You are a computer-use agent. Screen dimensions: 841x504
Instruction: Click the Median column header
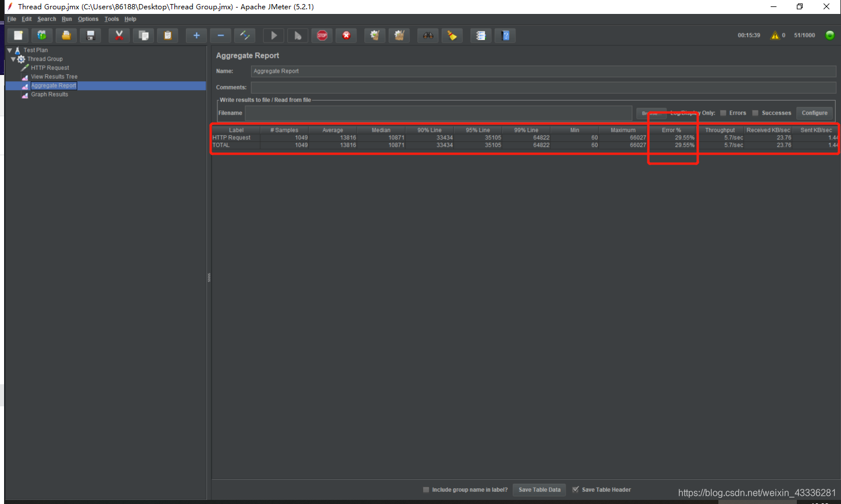pos(381,130)
